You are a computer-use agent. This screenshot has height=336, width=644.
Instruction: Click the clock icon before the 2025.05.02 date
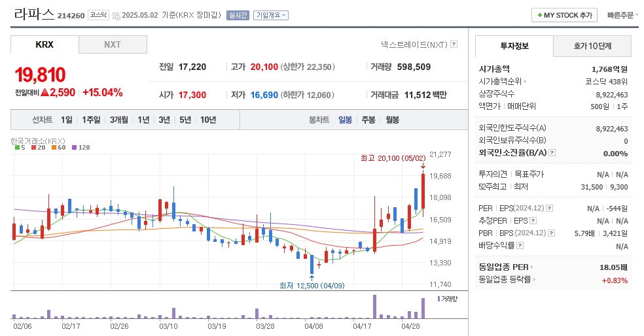pos(116,16)
